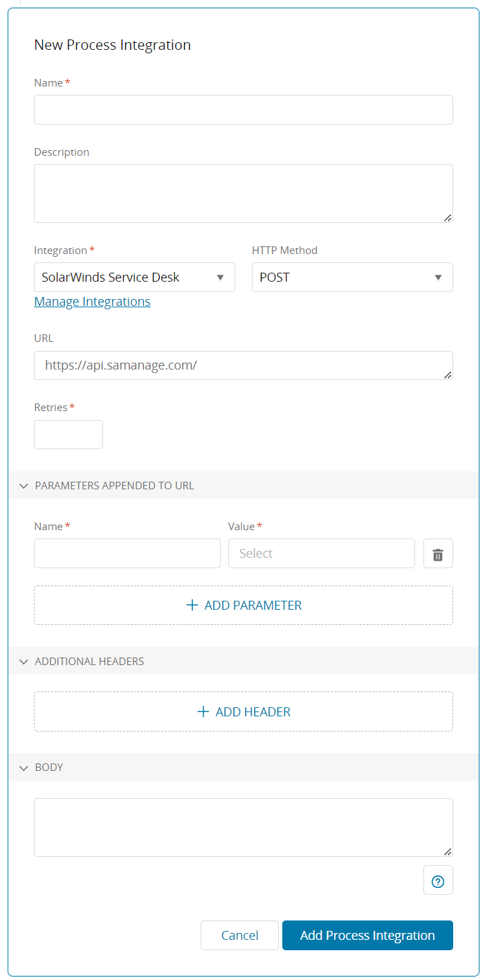Click into the Description text area
Image resolution: width=485 pixels, height=980 pixels.
tap(243, 193)
